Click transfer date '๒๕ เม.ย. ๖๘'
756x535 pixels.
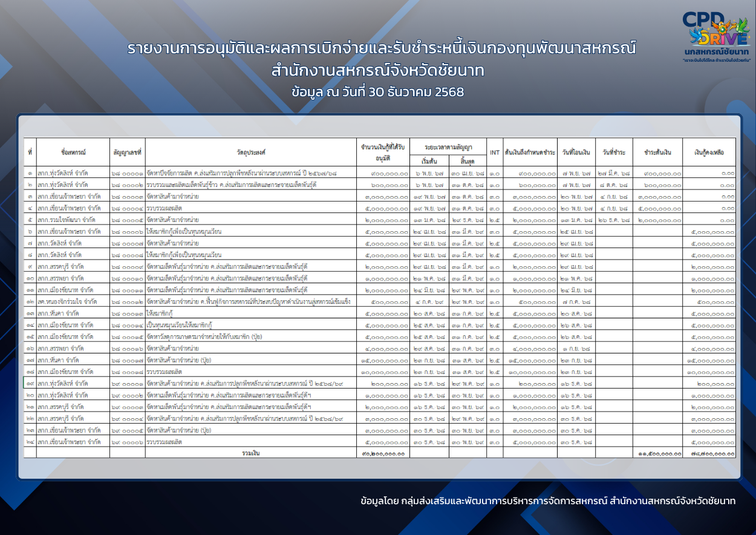576,231
